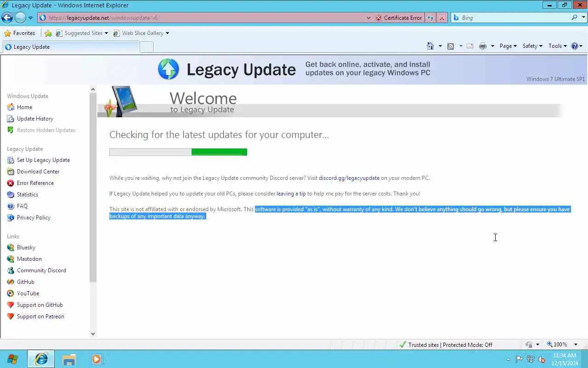Open the Page menu

tap(508, 46)
